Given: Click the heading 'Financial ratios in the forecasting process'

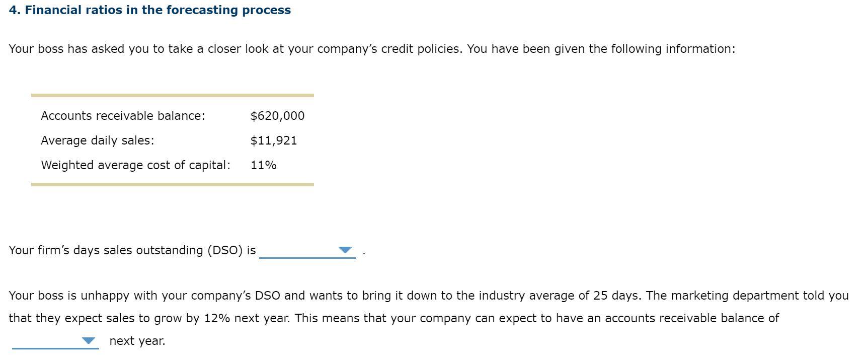Looking at the screenshot, I should [150, 10].
